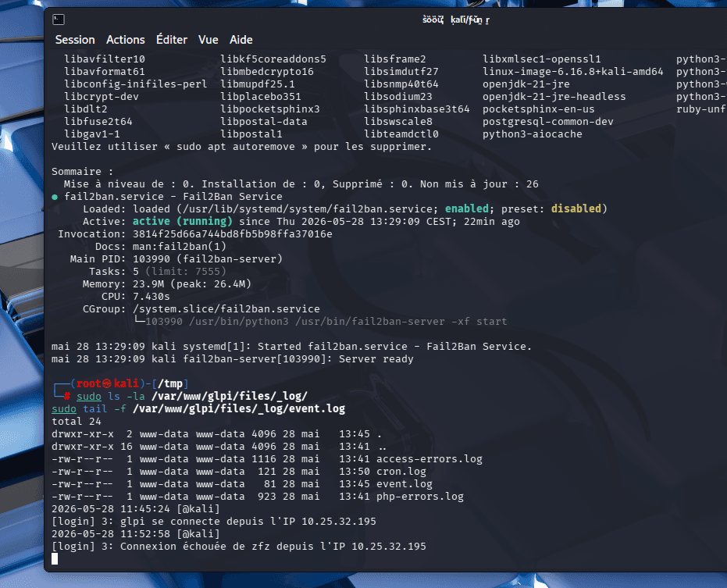This screenshot has width=727, height=588.
Task: Click the libconfig-inifiles-perl package name
Action: point(136,84)
